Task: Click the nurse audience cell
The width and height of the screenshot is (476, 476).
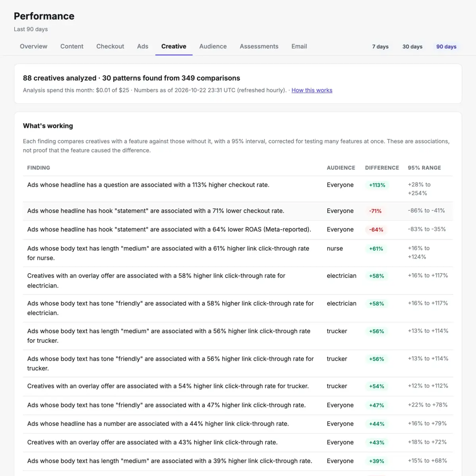Action: tap(335, 249)
